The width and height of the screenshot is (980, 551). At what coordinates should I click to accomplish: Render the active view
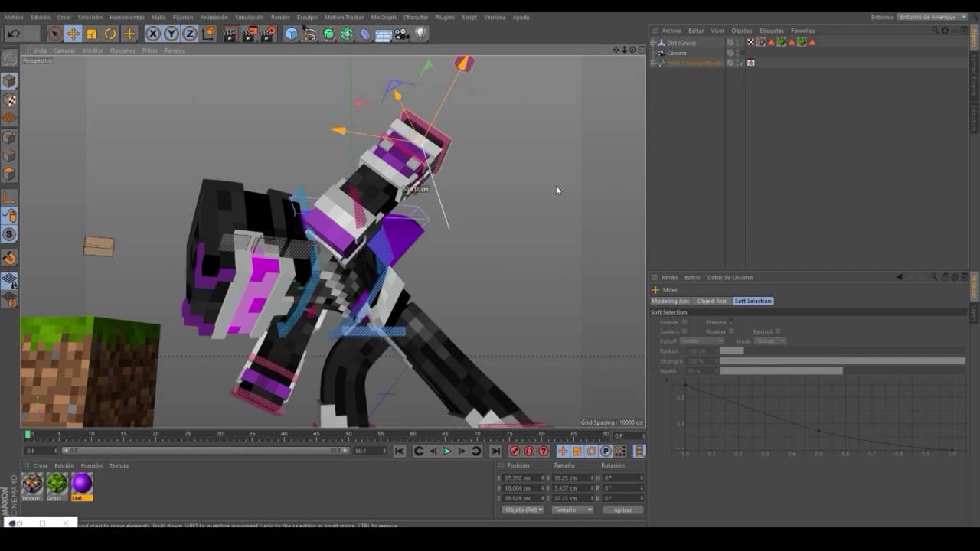(230, 34)
